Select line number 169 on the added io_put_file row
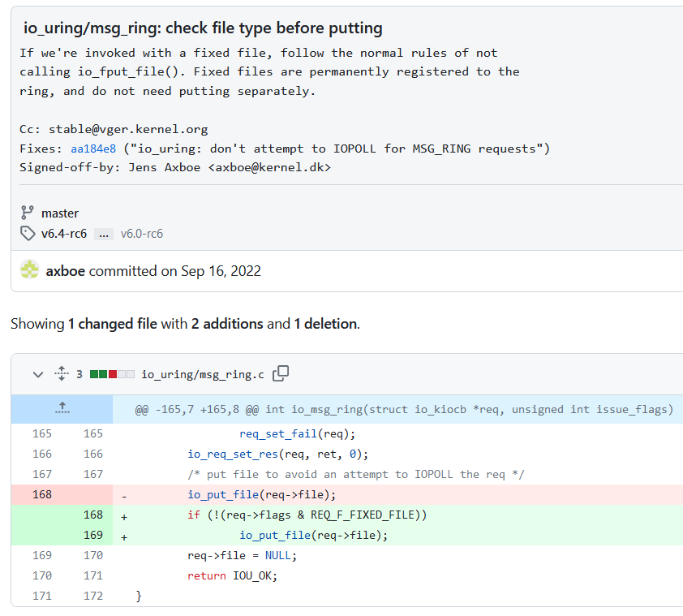This screenshot has height=616, width=683. pyautogui.click(x=93, y=535)
